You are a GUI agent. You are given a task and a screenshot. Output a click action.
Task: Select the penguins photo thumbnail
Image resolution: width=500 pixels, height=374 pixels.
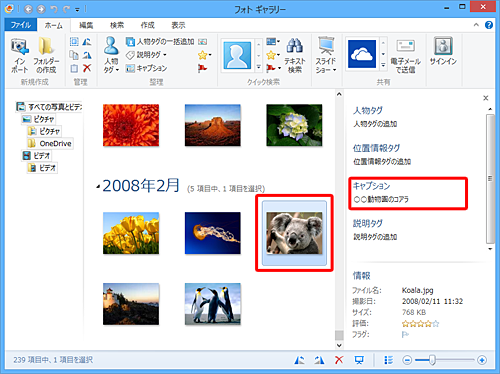coord(213,304)
